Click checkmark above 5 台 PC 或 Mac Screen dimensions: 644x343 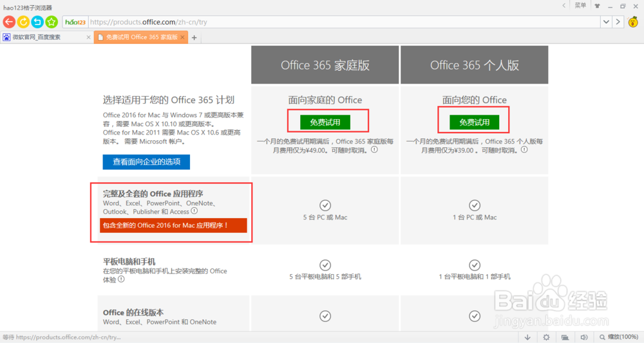[325, 205]
